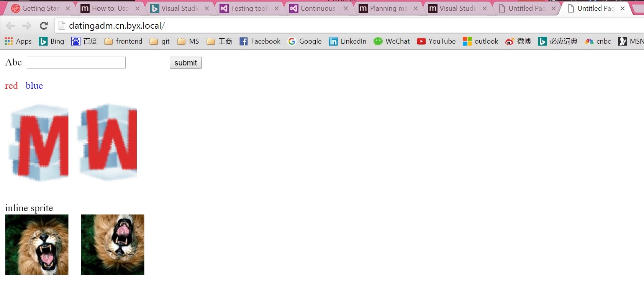This screenshot has width=644, height=282.
Task: Open the Google bookmark
Action: 305,41
